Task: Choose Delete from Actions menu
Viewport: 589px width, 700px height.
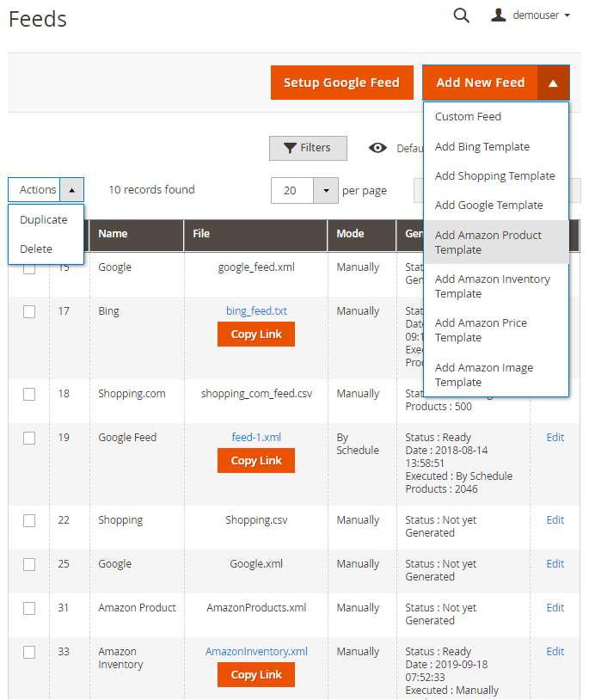Action: coord(36,249)
